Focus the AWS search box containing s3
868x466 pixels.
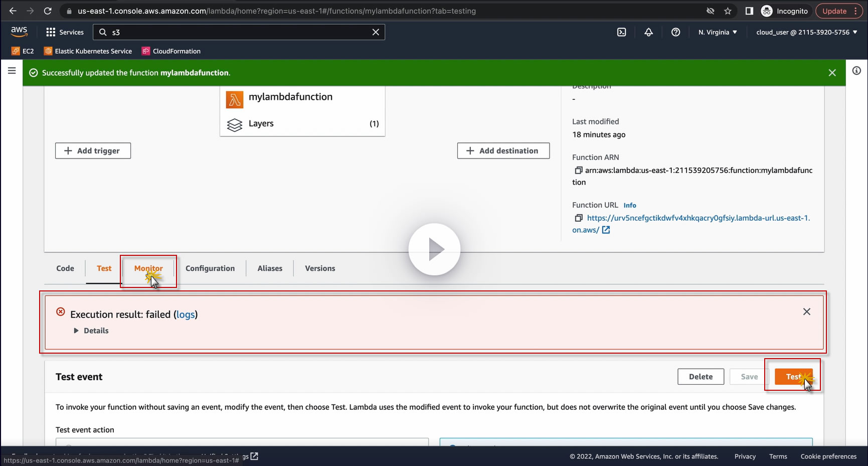point(239,32)
